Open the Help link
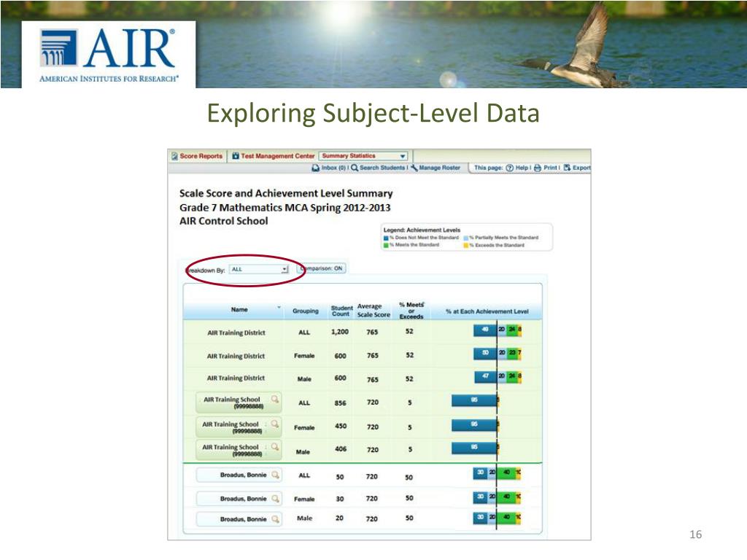Image resolution: width=747 pixels, height=560 pixels. [522, 168]
